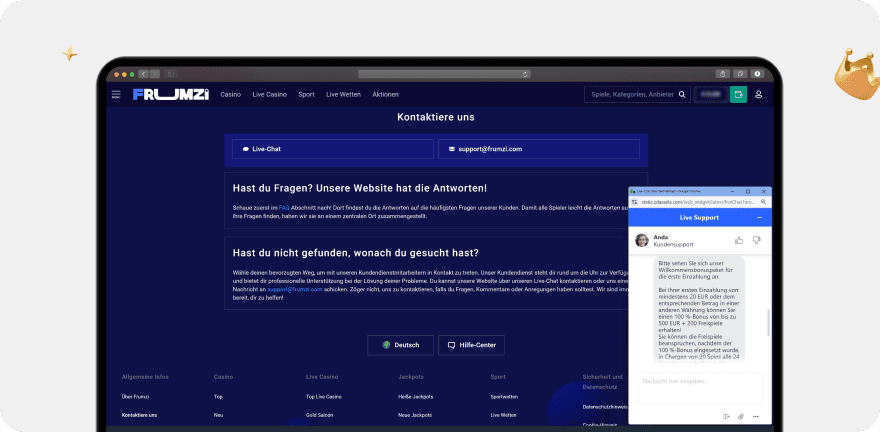This screenshot has width=880, height=432.
Task: Open the Deutsch language selector
Action: pos(400,345)
